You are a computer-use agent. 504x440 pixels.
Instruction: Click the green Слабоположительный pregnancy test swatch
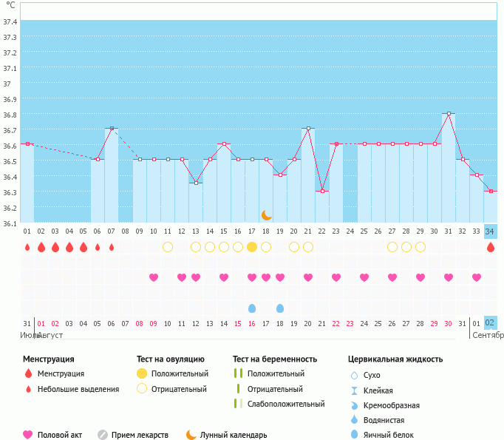click(237, 404)
